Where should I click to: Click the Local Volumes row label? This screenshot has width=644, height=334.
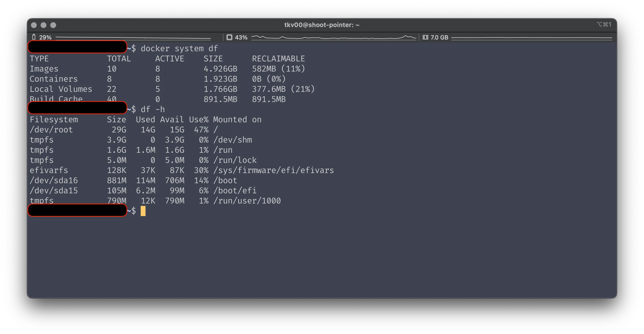click(x=61, y=89)
